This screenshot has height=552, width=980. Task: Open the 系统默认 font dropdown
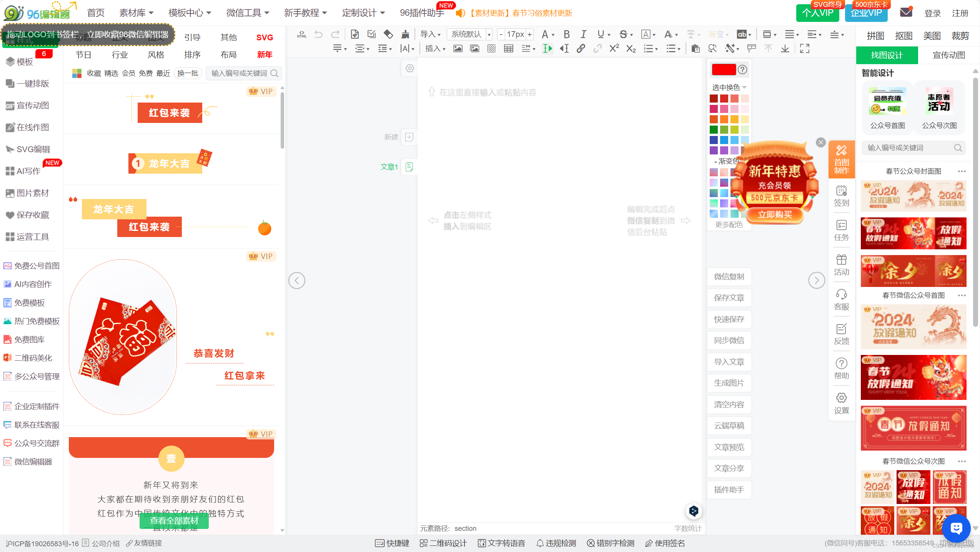click(469, 35)
